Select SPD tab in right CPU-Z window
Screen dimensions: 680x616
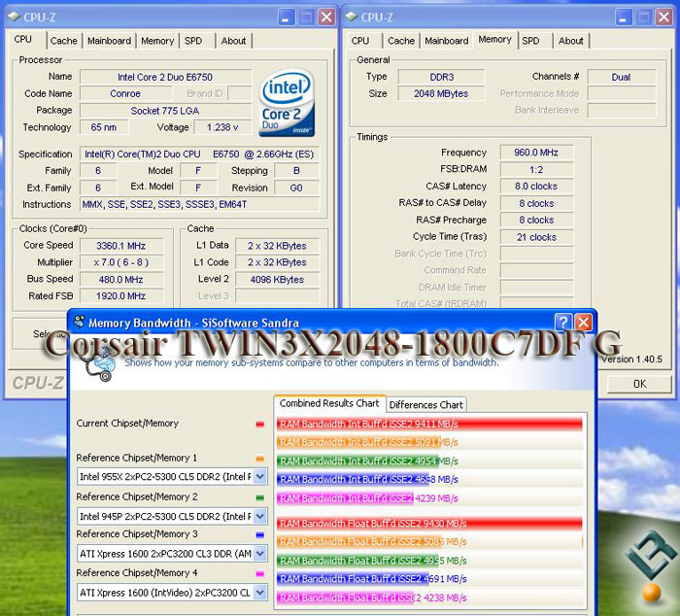tap(530, 41)
